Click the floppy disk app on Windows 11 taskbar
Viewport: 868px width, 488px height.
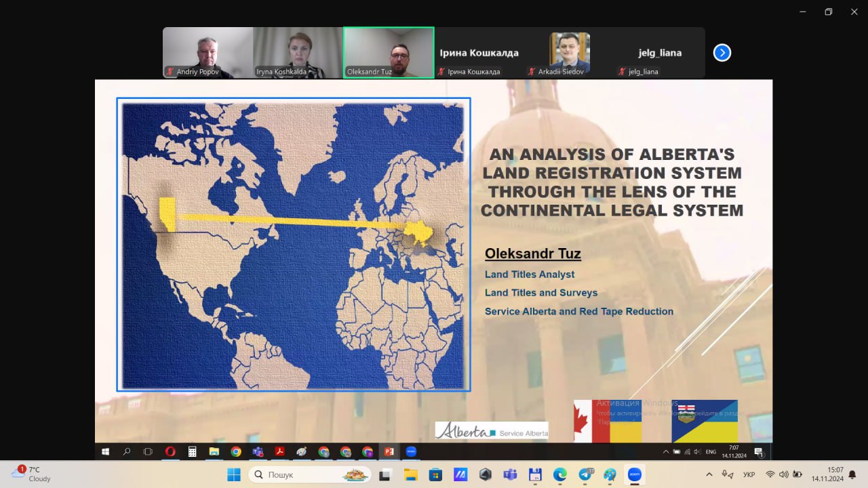point(535,474)
